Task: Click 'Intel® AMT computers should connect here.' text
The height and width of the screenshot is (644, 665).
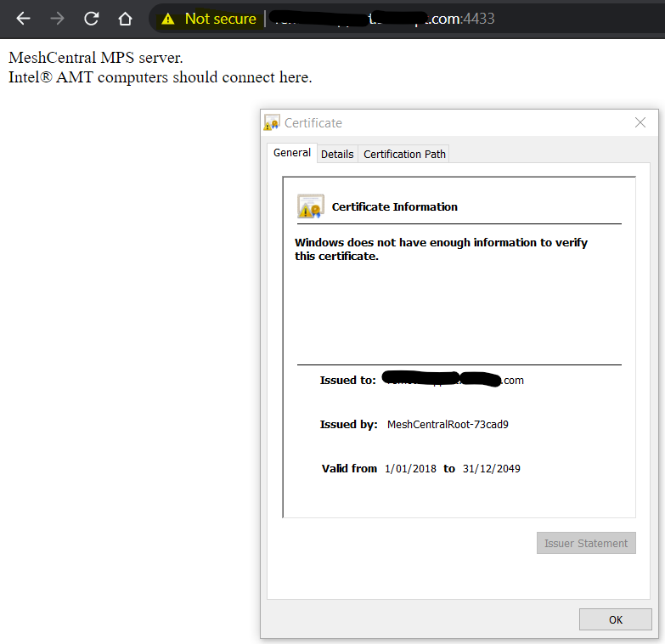Action: coord(161,77)
